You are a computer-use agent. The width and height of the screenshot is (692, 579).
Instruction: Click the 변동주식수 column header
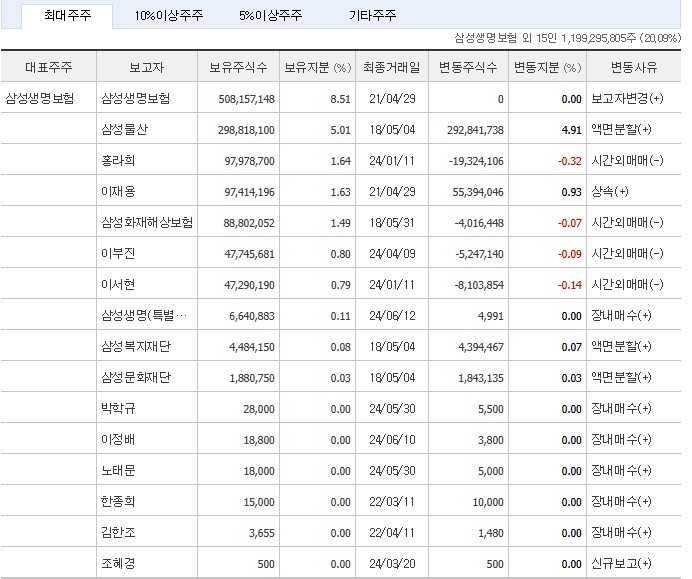[468, 67]
